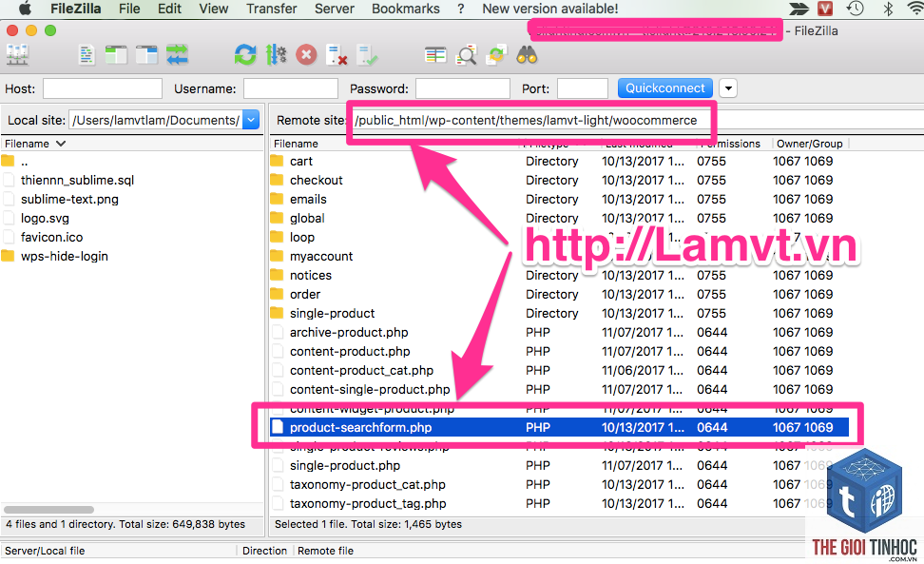Reconnect to the last server icon

(367, 55)
